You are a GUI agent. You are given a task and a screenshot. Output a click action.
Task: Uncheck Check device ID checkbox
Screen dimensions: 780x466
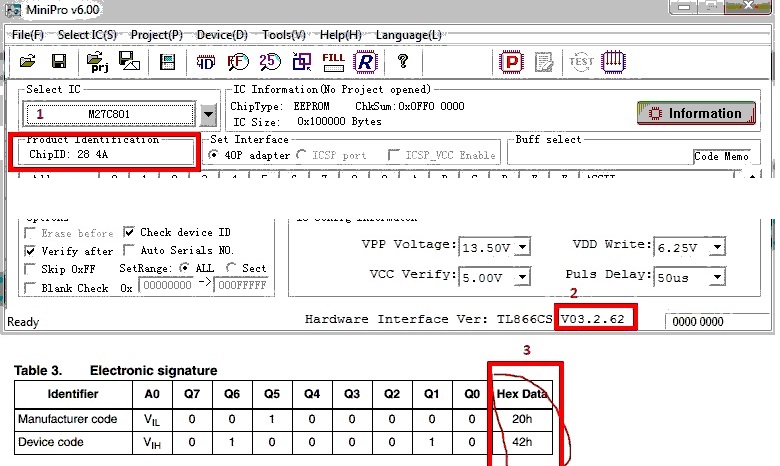(129, 232)
